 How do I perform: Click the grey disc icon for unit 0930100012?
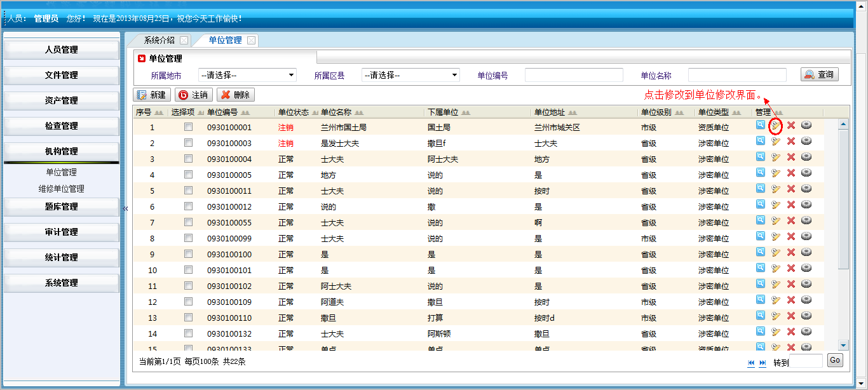(806, 205)
